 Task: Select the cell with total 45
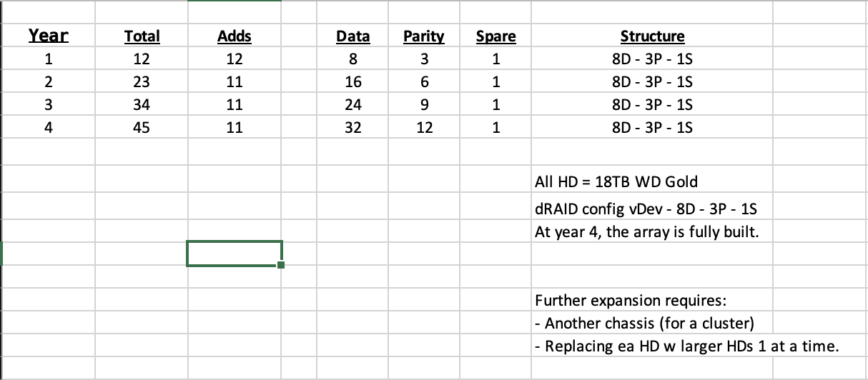[x=142, y=129]
